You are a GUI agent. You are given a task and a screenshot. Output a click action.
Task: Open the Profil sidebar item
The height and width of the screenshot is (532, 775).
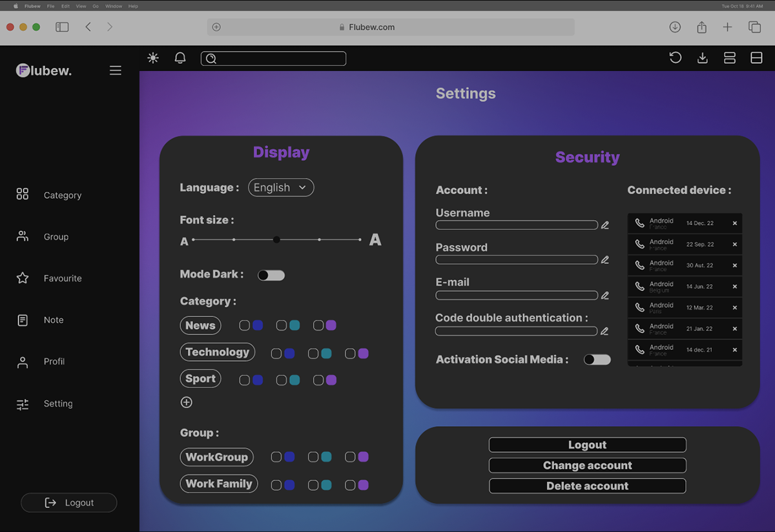41,362
